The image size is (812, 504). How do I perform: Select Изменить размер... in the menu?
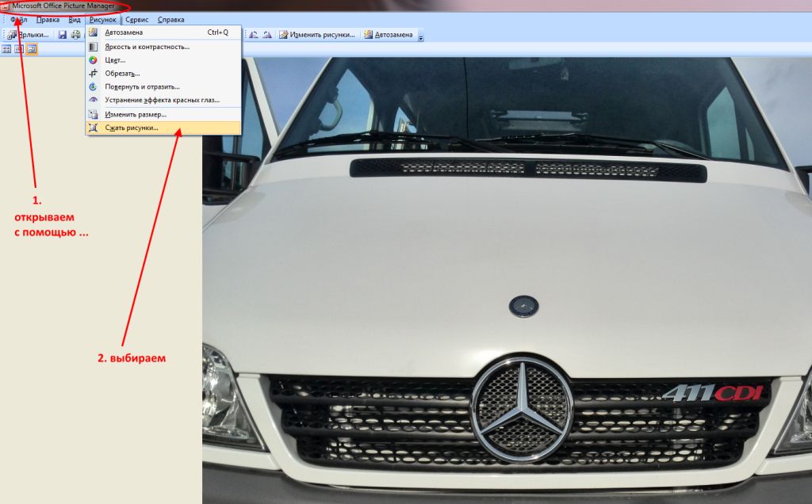pos(163,114)
